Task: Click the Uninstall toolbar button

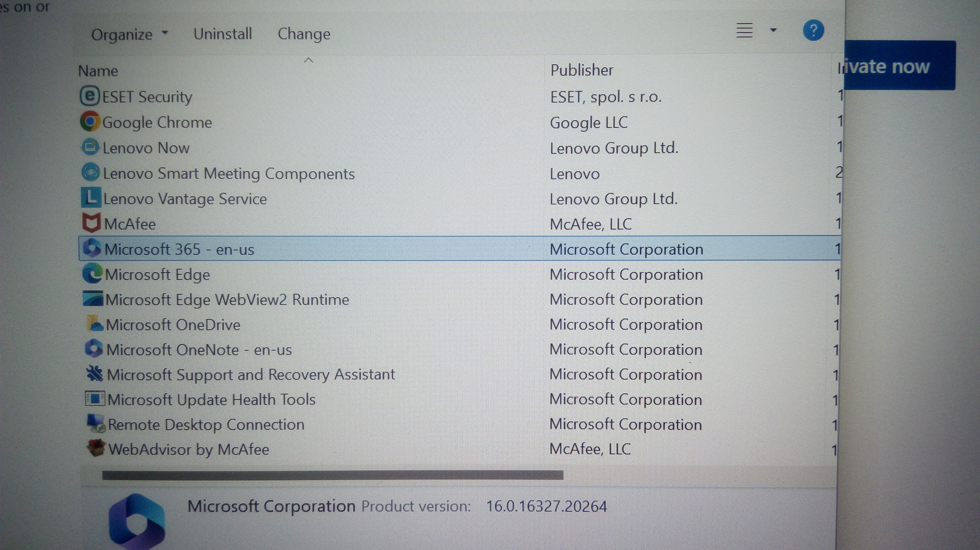Action: [x=223, y=34]
